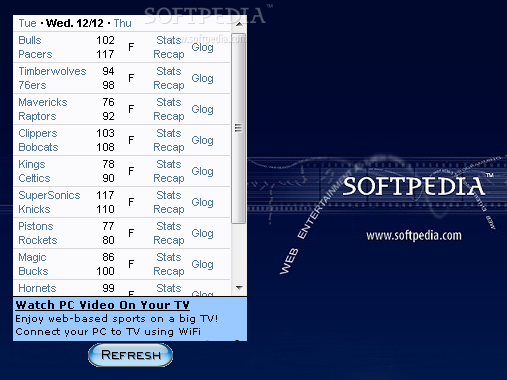View Stats for Pistons vs Rockets
507x380 pixels.
169,226
